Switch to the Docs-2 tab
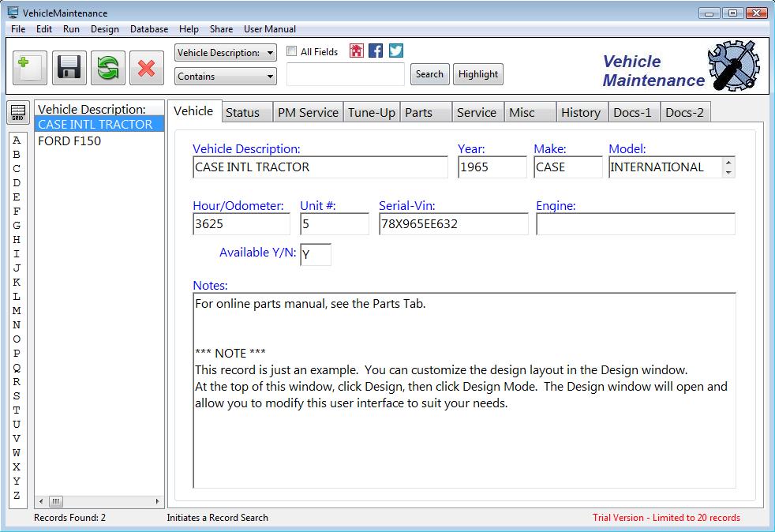 686,112
